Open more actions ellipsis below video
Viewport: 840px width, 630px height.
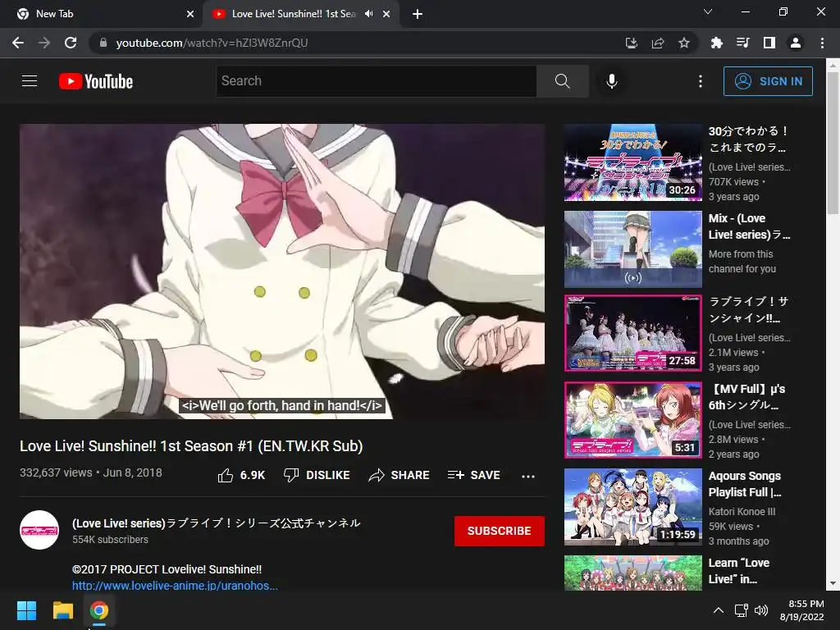pyautogui.click(x=528, y=476)
